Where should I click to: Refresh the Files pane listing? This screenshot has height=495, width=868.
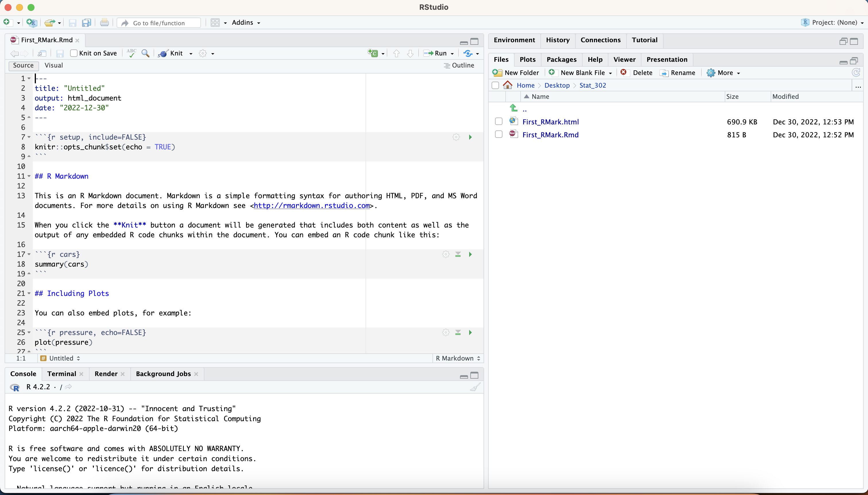[x=856, y=72]
